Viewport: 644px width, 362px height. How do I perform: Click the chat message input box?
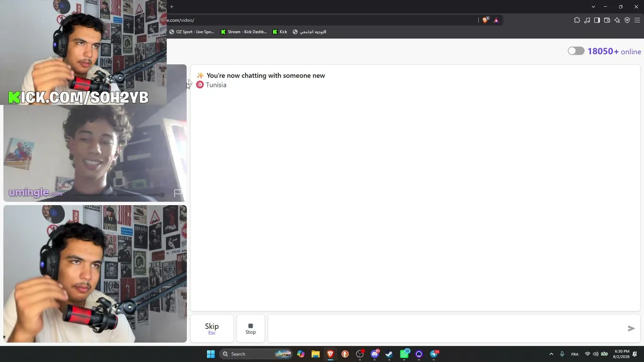tap(446, 328)
